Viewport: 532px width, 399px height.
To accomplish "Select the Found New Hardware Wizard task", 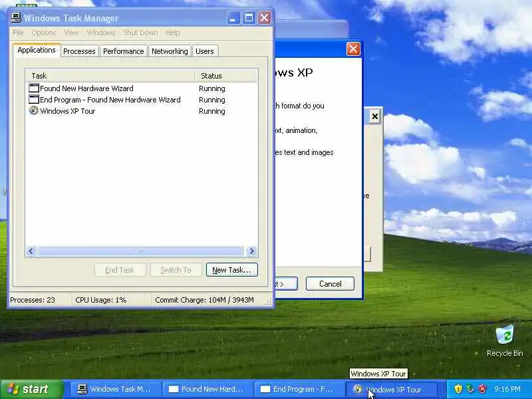I will 86,88.
